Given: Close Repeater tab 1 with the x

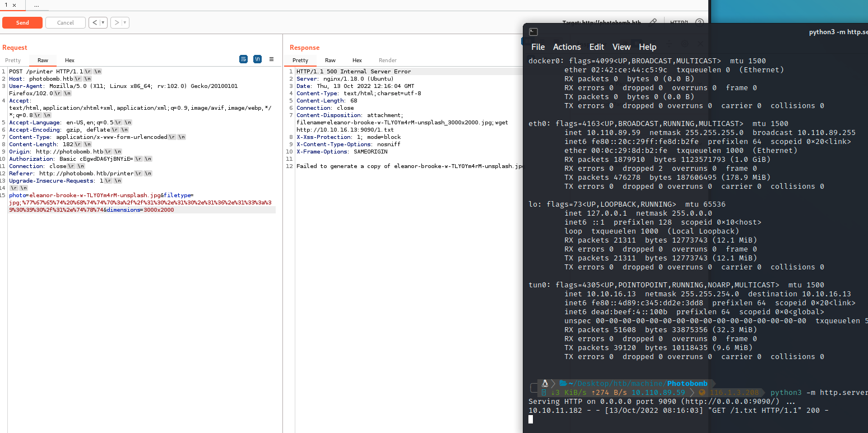Looking at the screenshot, I should pyautogui.click(x=15, y=5).
